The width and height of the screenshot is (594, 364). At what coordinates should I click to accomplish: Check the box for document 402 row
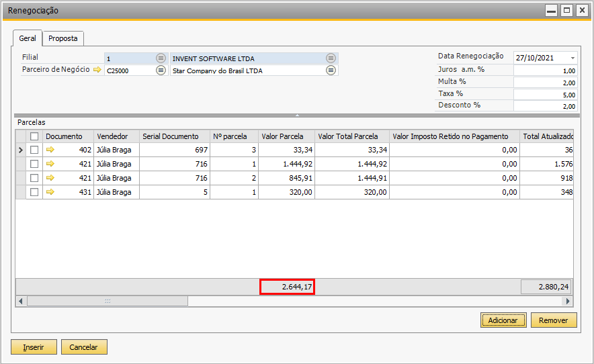(x=34, y=150)
